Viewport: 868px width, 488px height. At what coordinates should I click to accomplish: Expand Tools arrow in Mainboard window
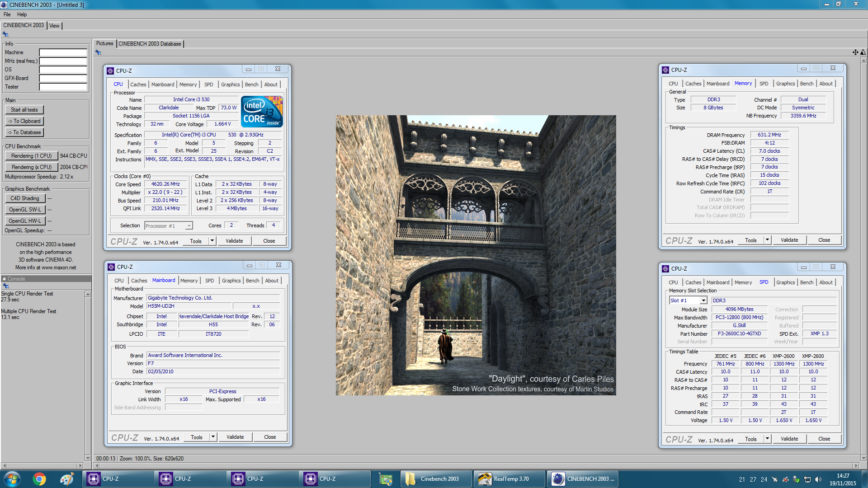213,437
